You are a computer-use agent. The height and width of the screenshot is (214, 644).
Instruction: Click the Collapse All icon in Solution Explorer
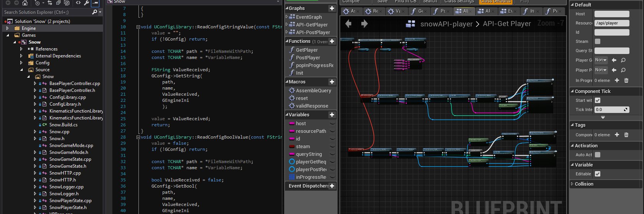pos(58,3)
